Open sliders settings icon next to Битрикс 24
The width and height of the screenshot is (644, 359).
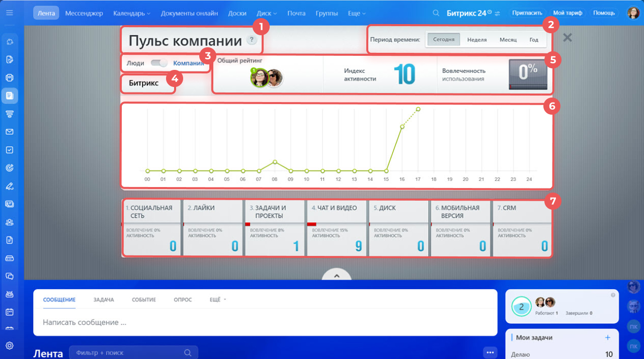click(x=498, y=13)
